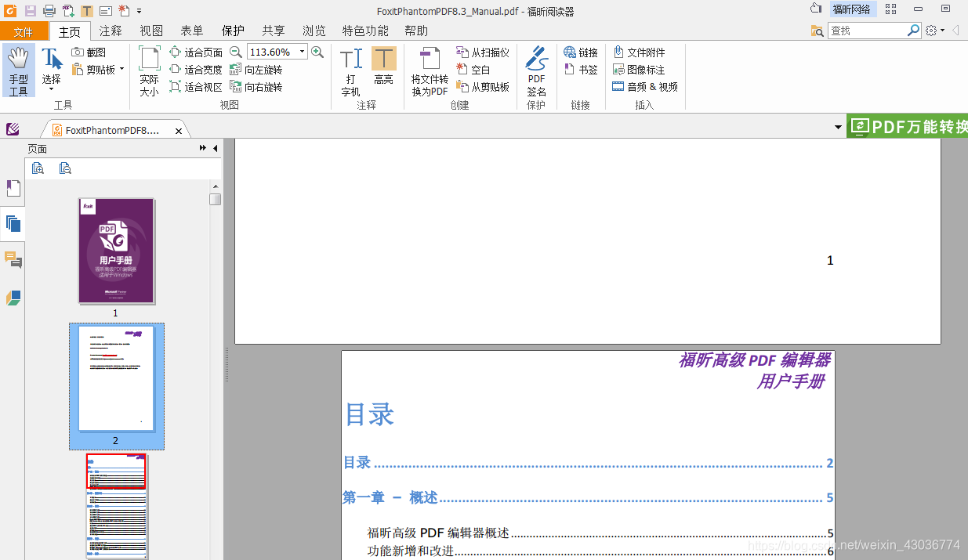The image size is (968, 560).
Task: Open the 113.60% zoom level dropdown
Action: (303, 52)
